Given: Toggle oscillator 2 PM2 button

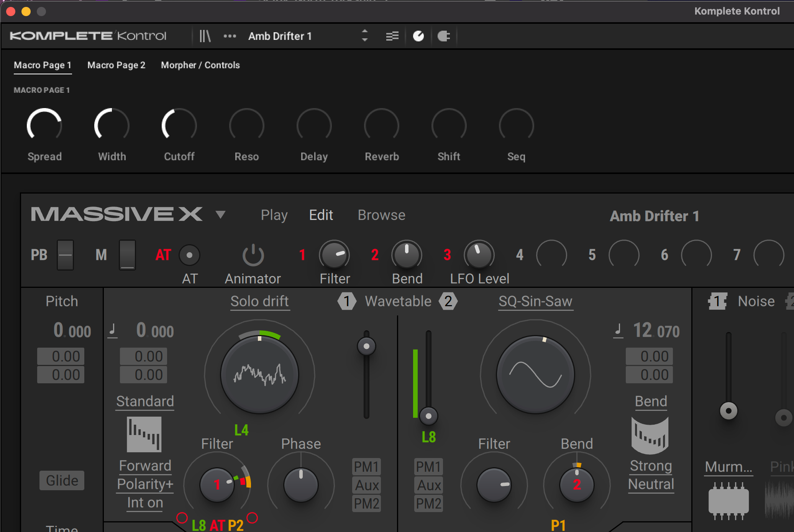Looking at the screenshot, I should coord(429,504).
